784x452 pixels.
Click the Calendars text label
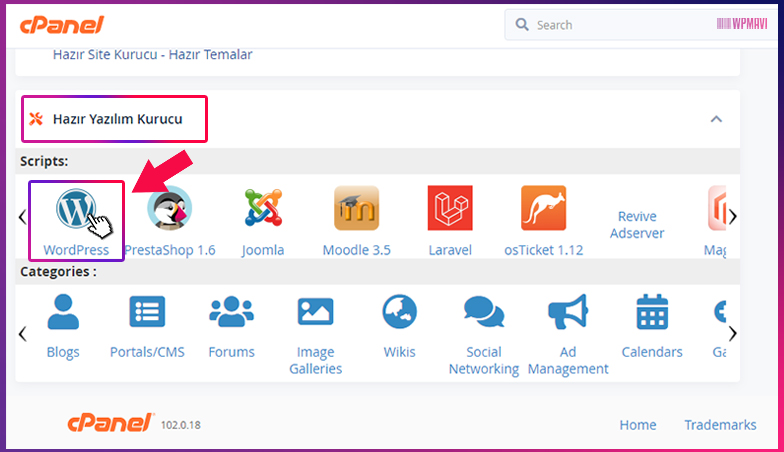[x=652, y=352]
